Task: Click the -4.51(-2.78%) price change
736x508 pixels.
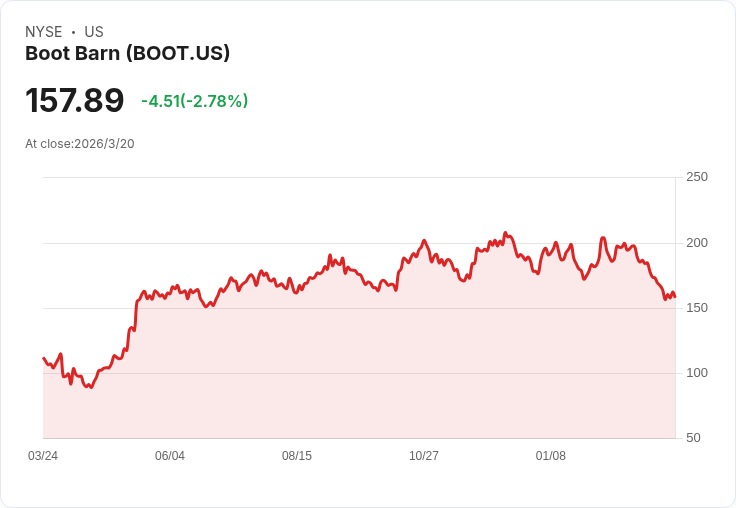Action: point(194,101)
